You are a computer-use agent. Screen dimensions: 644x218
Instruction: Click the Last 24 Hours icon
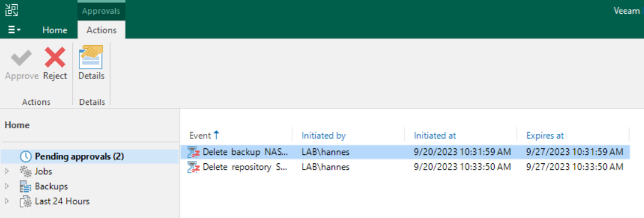pyautogui.click(x=26, y=201)
